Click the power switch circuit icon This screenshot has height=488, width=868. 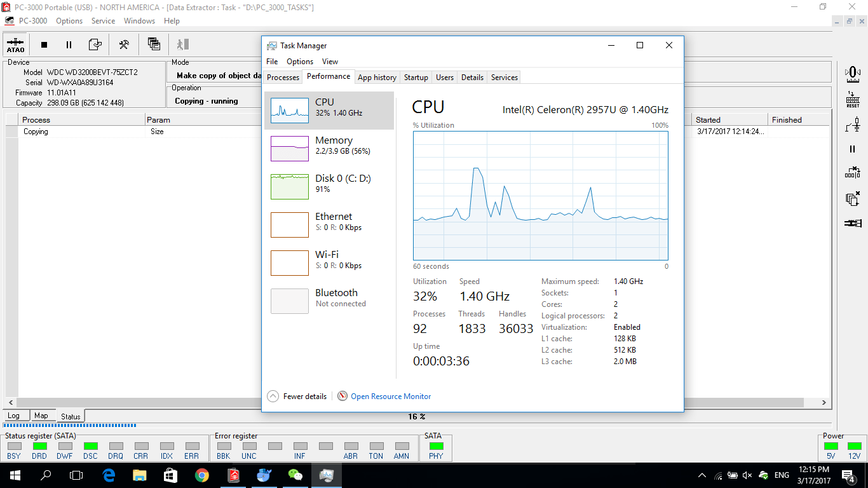click(853, 125)
